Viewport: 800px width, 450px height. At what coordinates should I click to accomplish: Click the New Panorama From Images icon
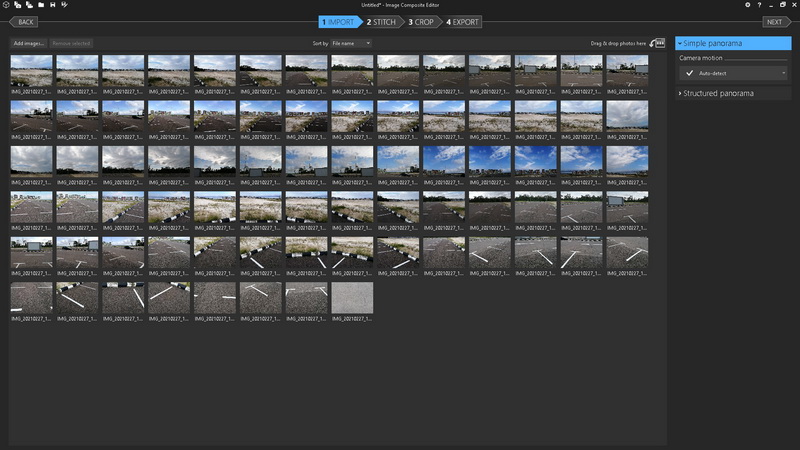(18, 5)
